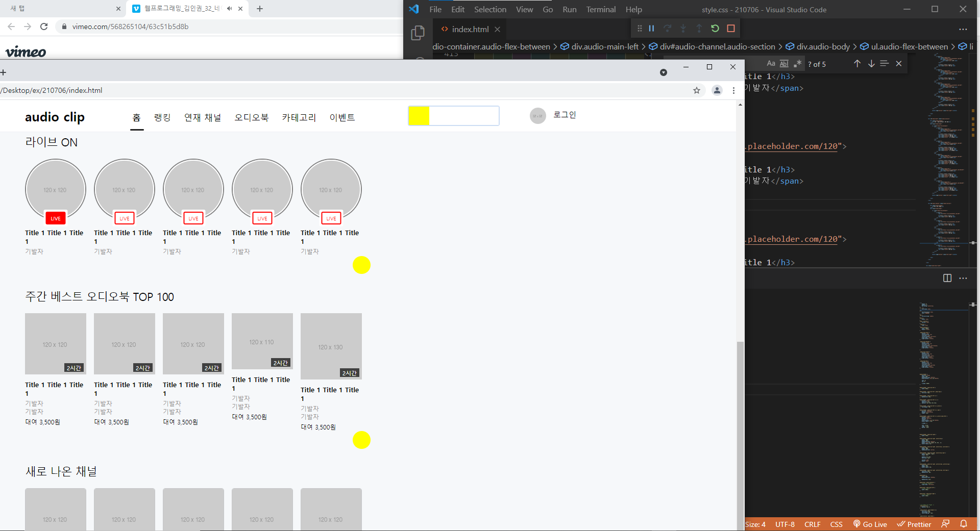The width and height of the screenshot is (980, 531).
Task: Click the 120 x 130 audiobook thumbnail
Action: point(331,346)
